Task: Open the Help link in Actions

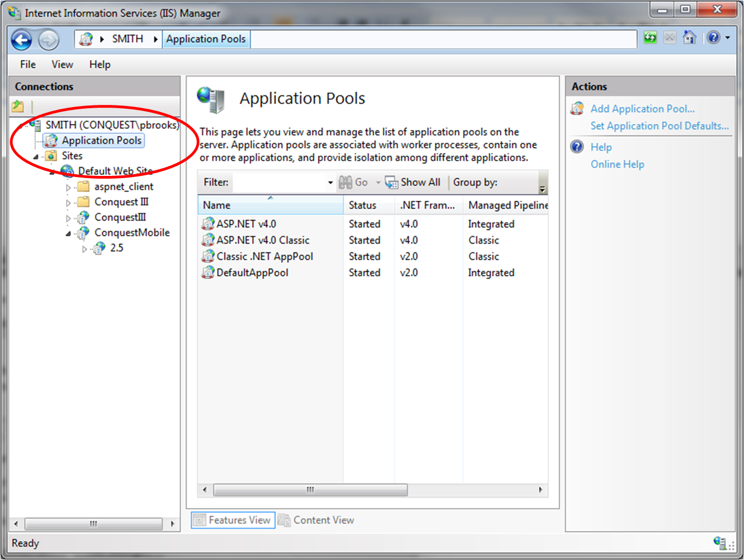Action: (x=601, y=147)
